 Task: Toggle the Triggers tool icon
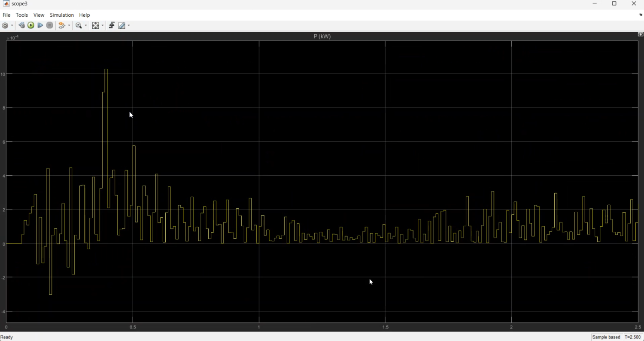point(112,26)
